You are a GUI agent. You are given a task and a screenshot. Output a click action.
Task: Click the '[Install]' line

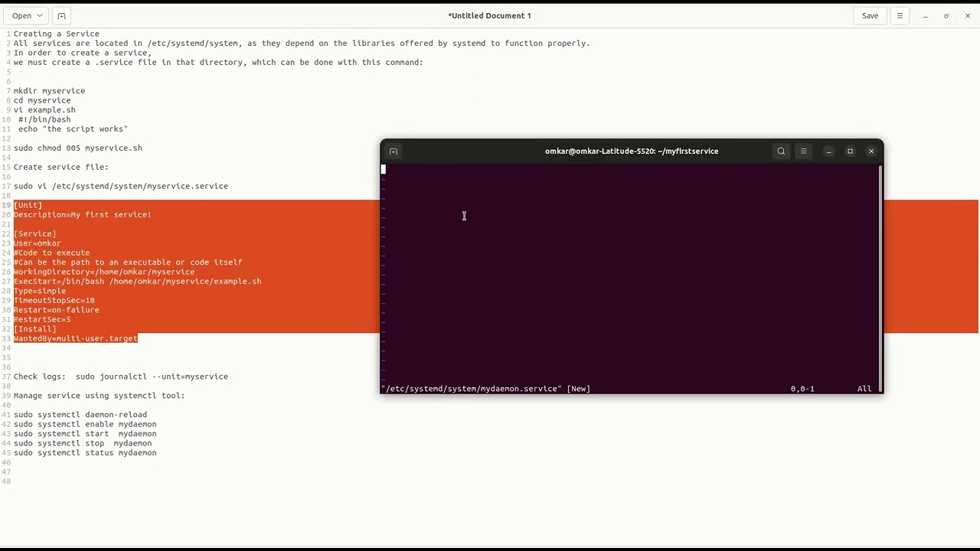tap(34, 329)
